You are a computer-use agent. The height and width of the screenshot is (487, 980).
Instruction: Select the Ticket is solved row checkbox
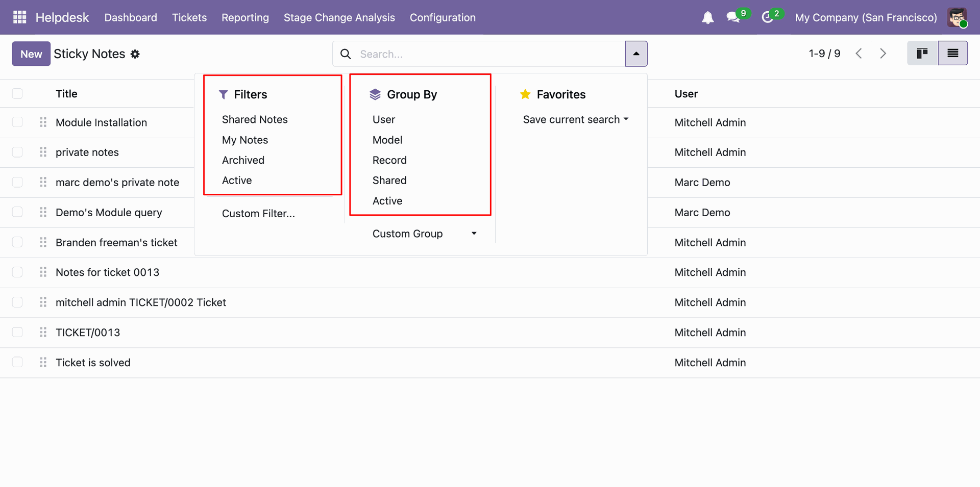[17, 362]
